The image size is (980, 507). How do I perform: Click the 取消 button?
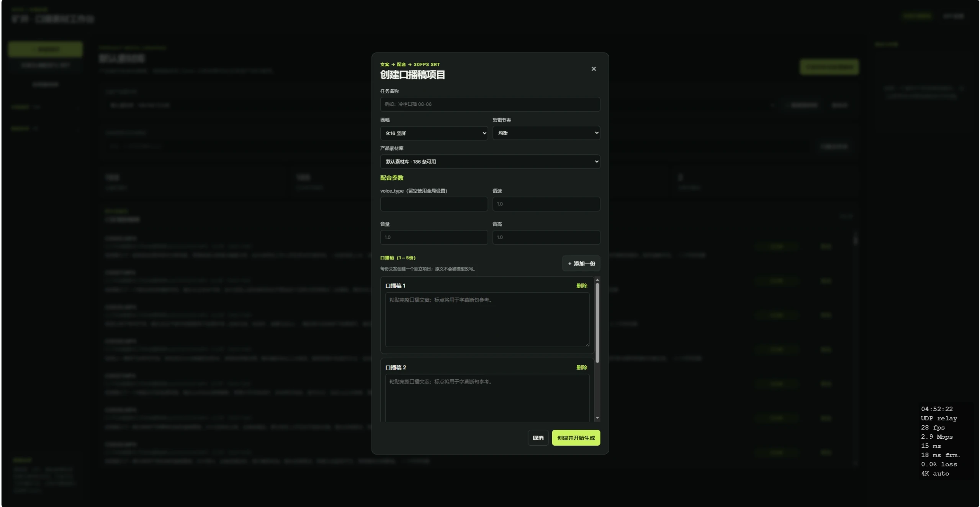(x=538, y=438)
